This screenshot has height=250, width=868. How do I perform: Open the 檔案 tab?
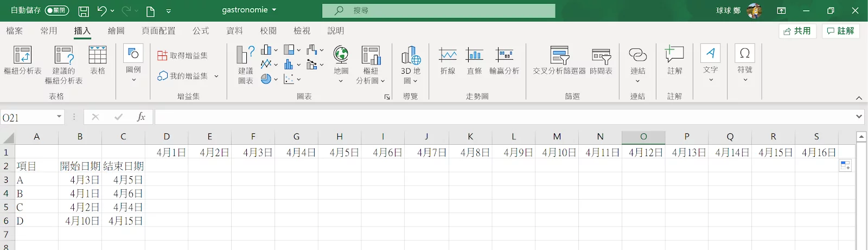[x=15, y=31]
